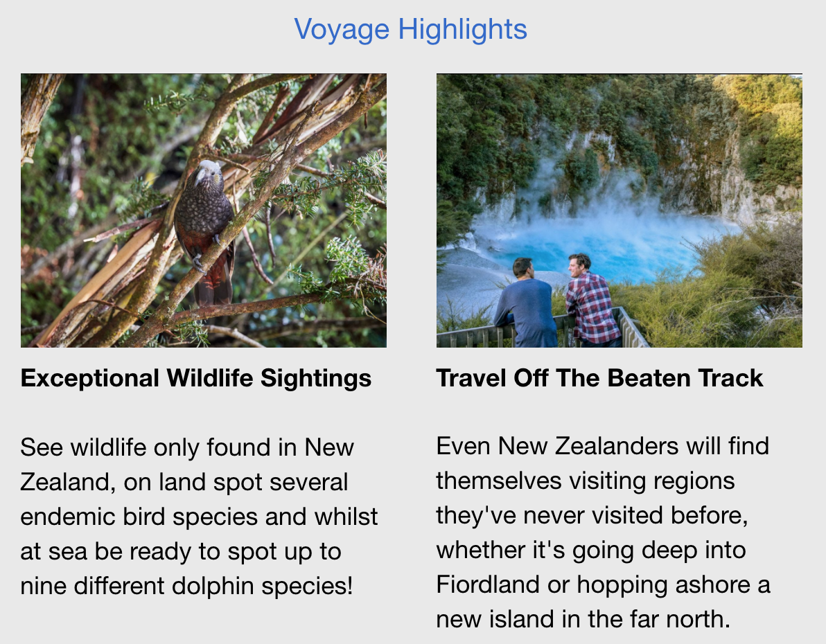Click the Exceptional Wildlife Sightings title
This screenshot has height=644, width=826.
pos(196,378)
